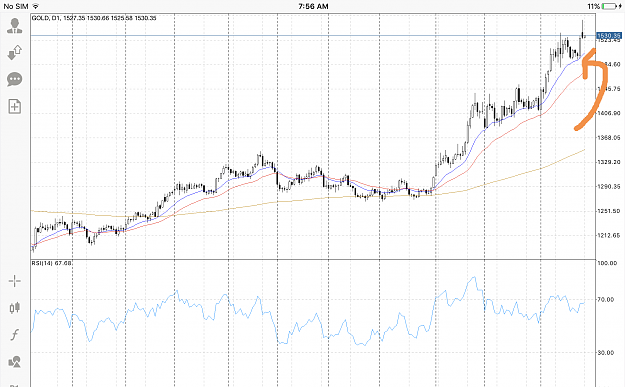Change chart type via candlestick icon
Screen dimensions: 625x387
pyautogui.click(x=15, y=308)
